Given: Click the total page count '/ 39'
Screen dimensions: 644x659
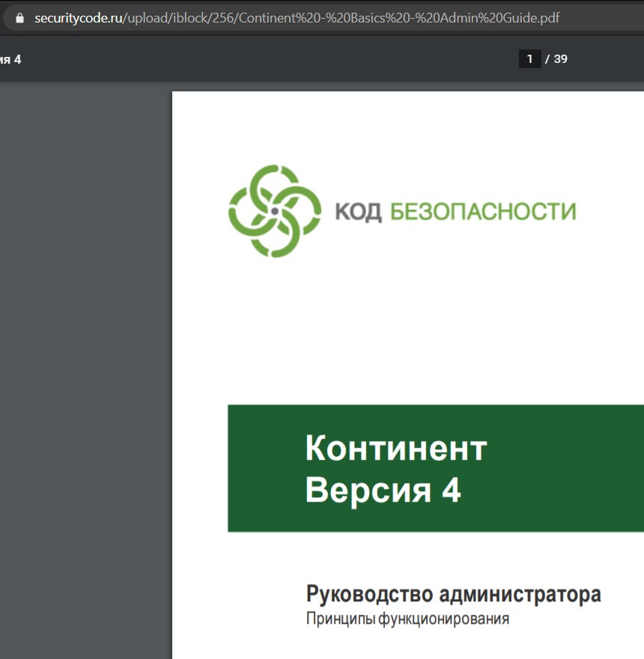Looking at the screenshot, I should click(x=556, y=59).
